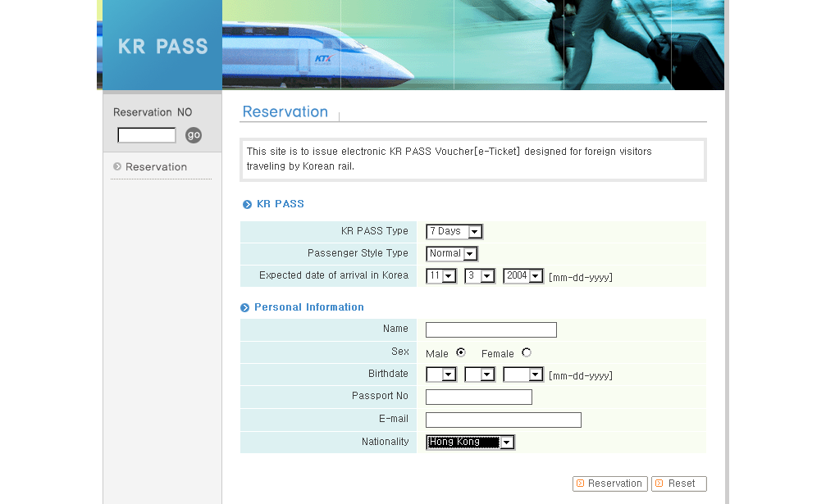Open the Nationality dropdown showing Hong Kong

coord(470,443)
